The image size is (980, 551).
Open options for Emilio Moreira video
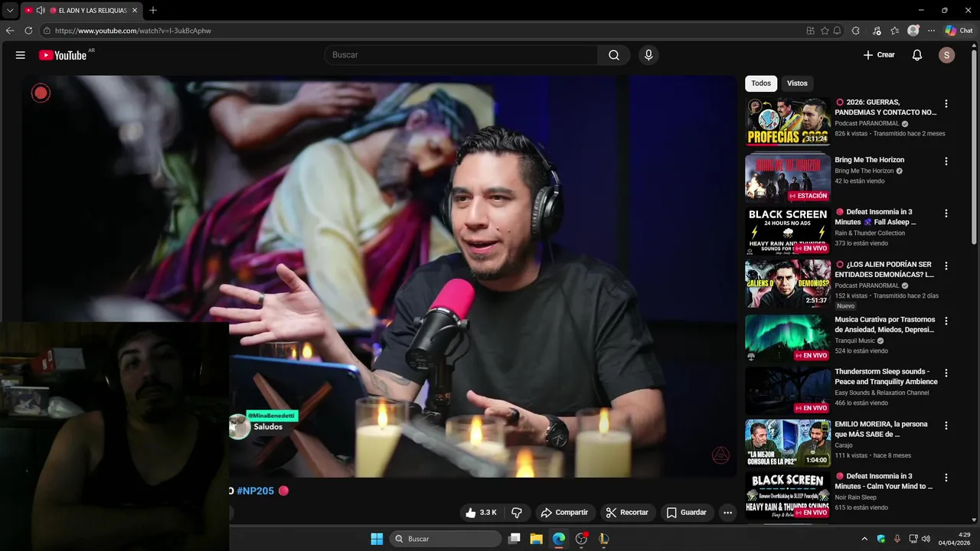pos(946,425)
